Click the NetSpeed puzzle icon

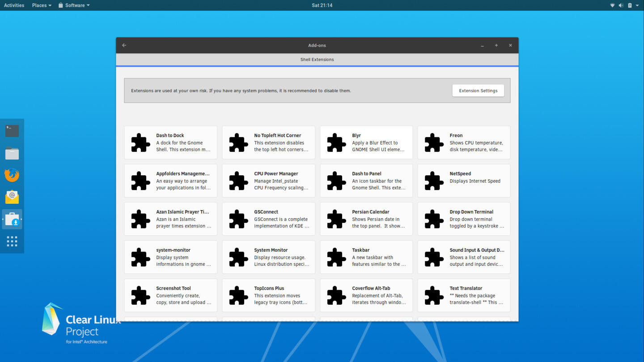(434, 181)
